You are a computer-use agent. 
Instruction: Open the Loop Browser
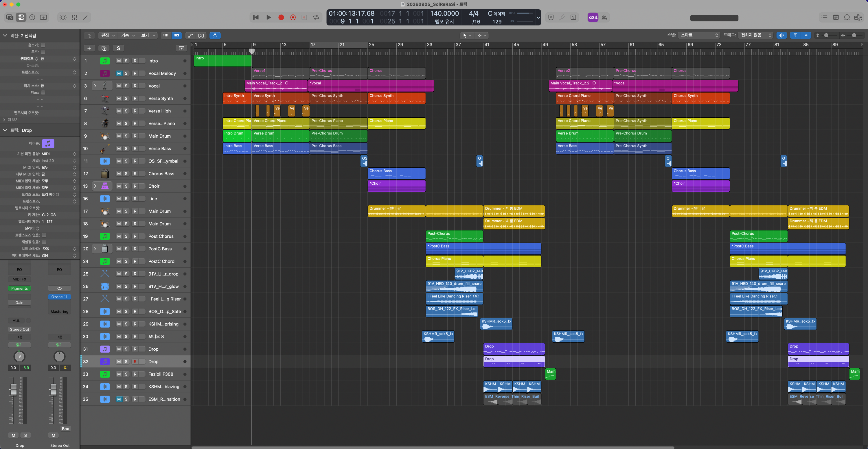(847, 18)
